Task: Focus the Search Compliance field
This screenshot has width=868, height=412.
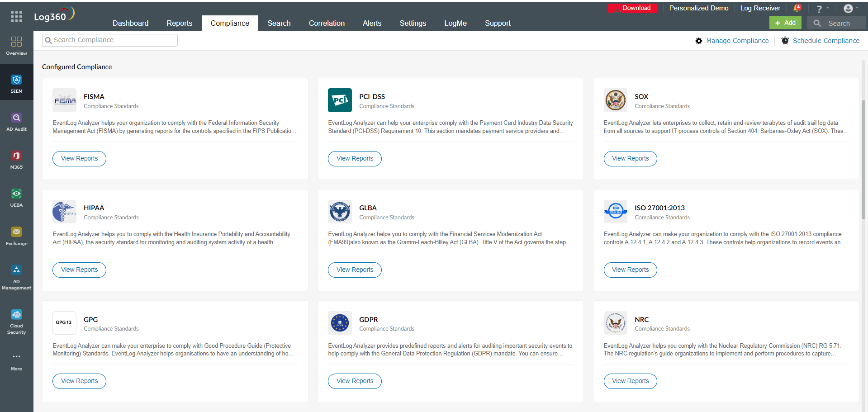Action: [x=110, y=40]
